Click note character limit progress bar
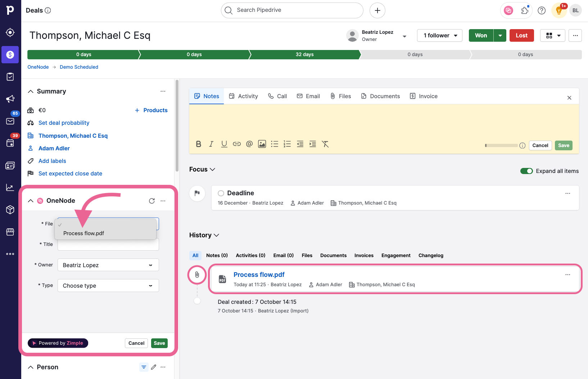The height and width of the screenshot is (379, 588). [x=501, y=146]
